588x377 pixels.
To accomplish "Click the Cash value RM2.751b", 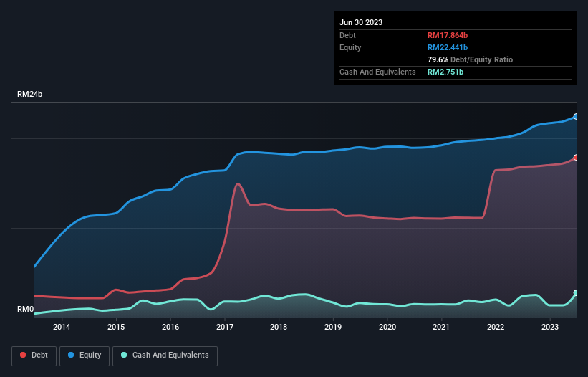I will pos(445,72).
